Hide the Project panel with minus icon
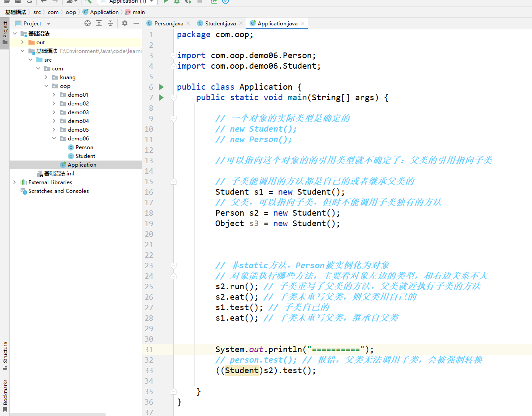The image size is (532, 416). [x=136, y=23]
